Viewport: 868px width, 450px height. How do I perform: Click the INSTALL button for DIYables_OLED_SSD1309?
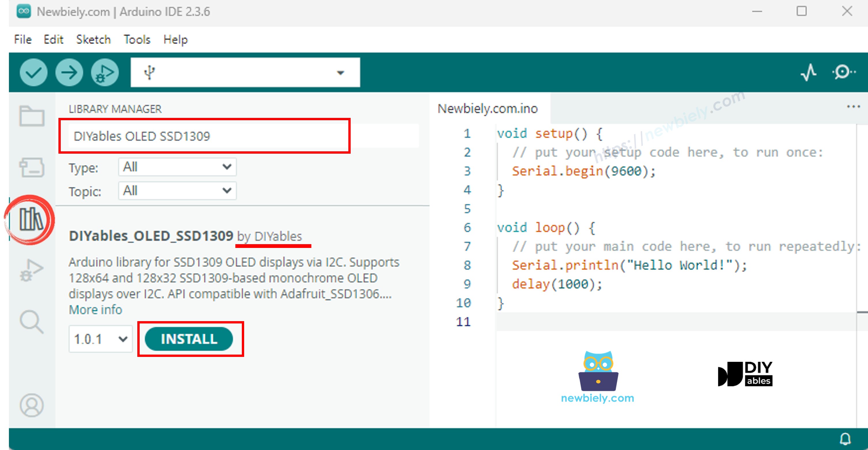190,339
